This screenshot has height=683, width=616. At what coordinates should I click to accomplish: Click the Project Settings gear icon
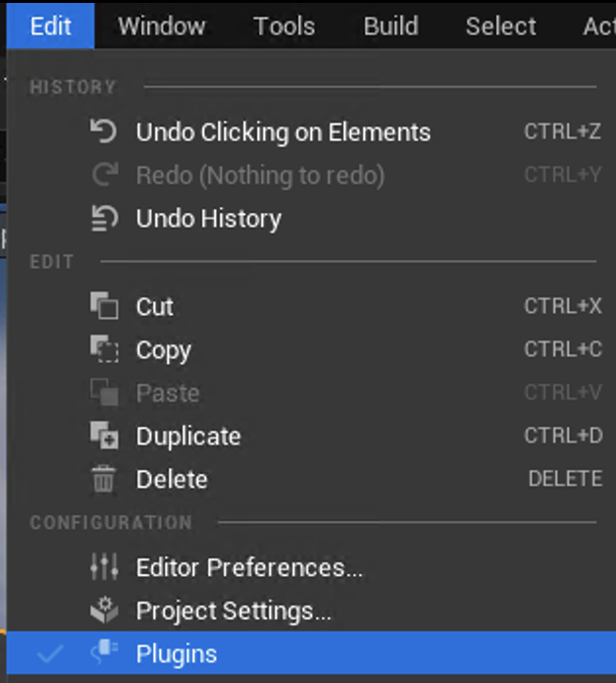point(103,610)
